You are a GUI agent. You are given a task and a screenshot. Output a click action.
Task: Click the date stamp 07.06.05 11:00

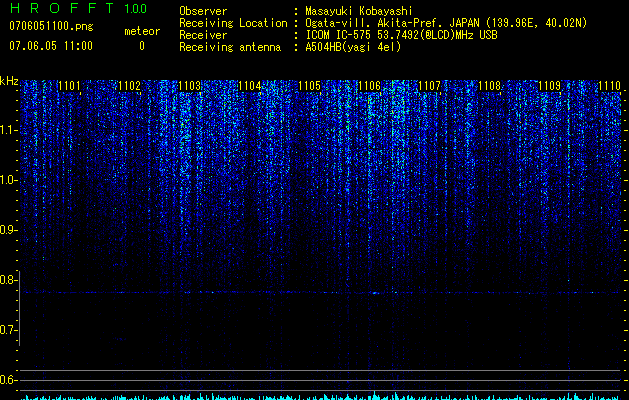[51, 45]
